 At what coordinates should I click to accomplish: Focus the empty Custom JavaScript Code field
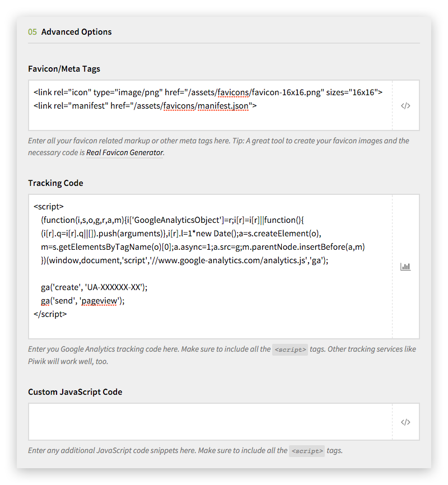tap(210, 422)
